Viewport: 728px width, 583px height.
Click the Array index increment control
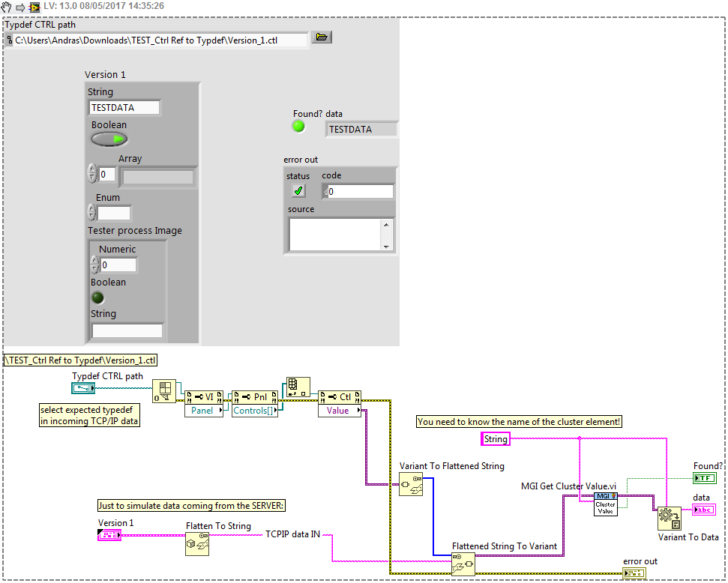pos(92,170)
